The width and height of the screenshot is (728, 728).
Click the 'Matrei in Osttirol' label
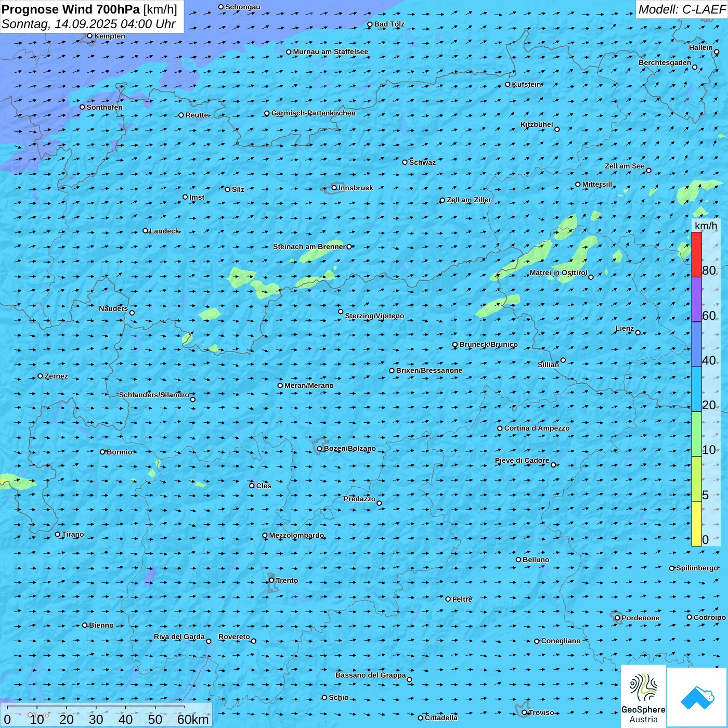point(558,272)
